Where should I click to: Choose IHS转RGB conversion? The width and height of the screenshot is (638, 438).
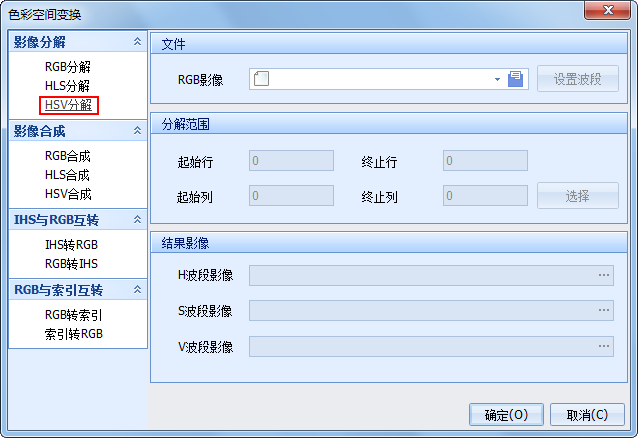tap(71, 244)
